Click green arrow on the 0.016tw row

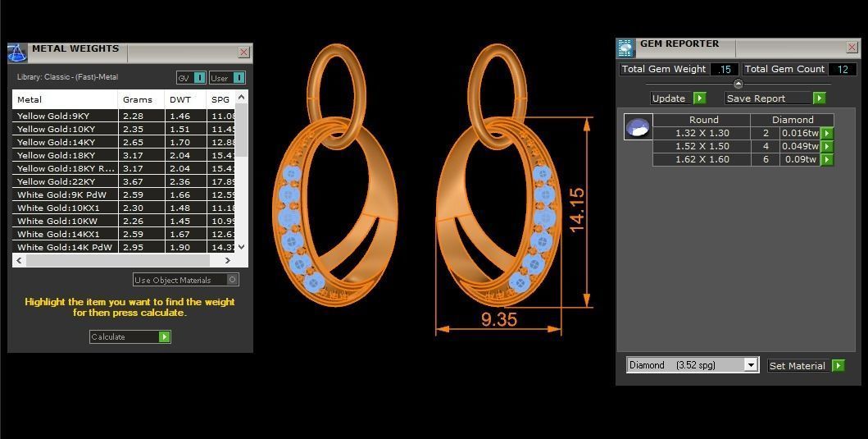(827, 133)
